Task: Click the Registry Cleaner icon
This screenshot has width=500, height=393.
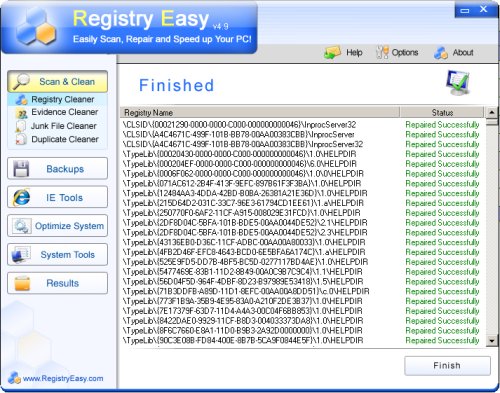Action: click(x=22, y=99)
